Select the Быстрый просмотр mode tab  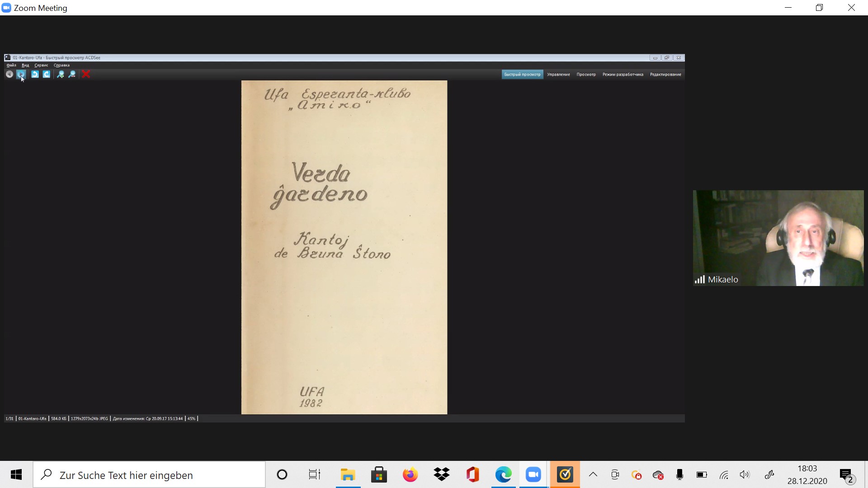(522, 74)
